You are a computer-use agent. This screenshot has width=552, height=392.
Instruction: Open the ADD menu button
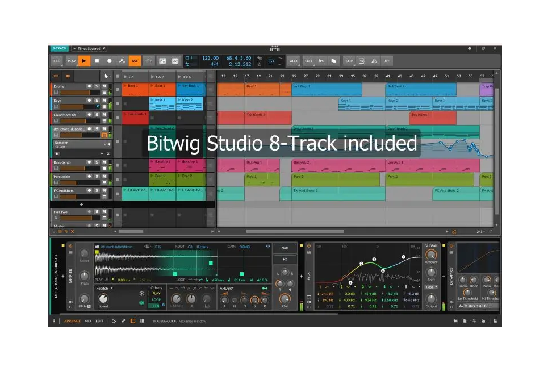[x=293, y=61]
